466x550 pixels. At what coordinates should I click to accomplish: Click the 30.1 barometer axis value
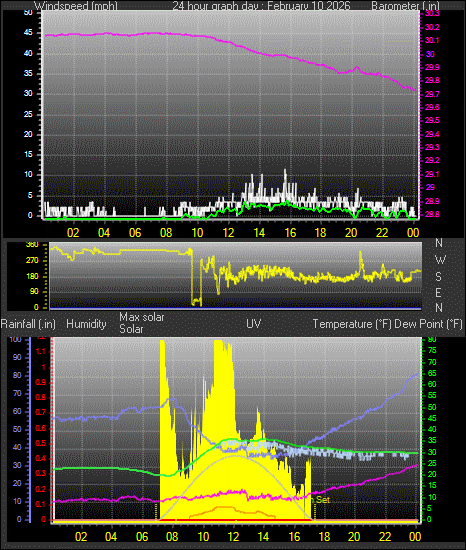coord(432,40)
